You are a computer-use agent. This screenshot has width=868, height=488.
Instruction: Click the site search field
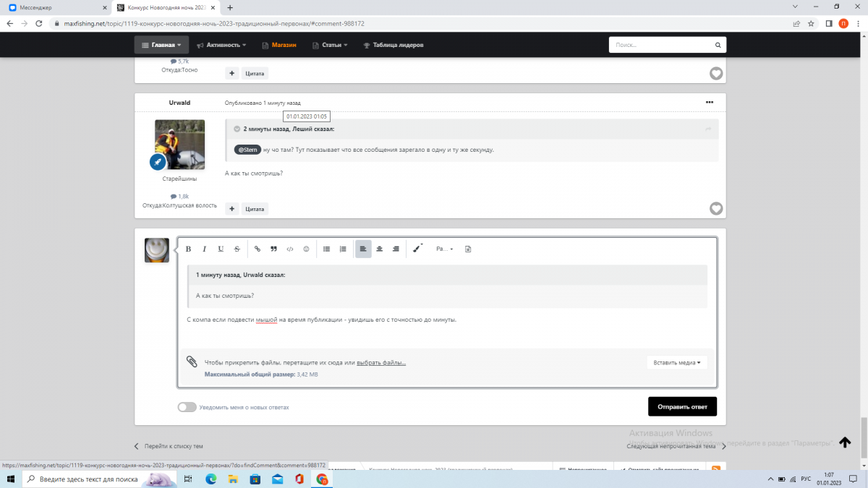[662, 45]
